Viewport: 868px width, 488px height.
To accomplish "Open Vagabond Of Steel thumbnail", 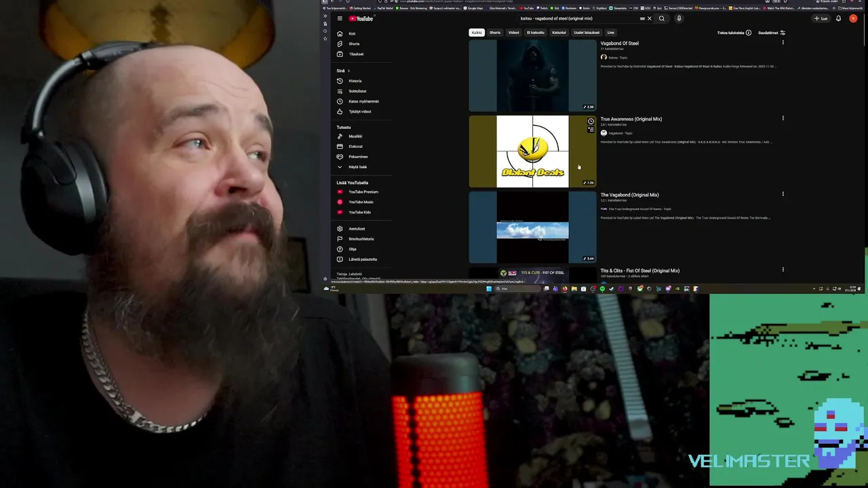I will [x=532, y=75].
